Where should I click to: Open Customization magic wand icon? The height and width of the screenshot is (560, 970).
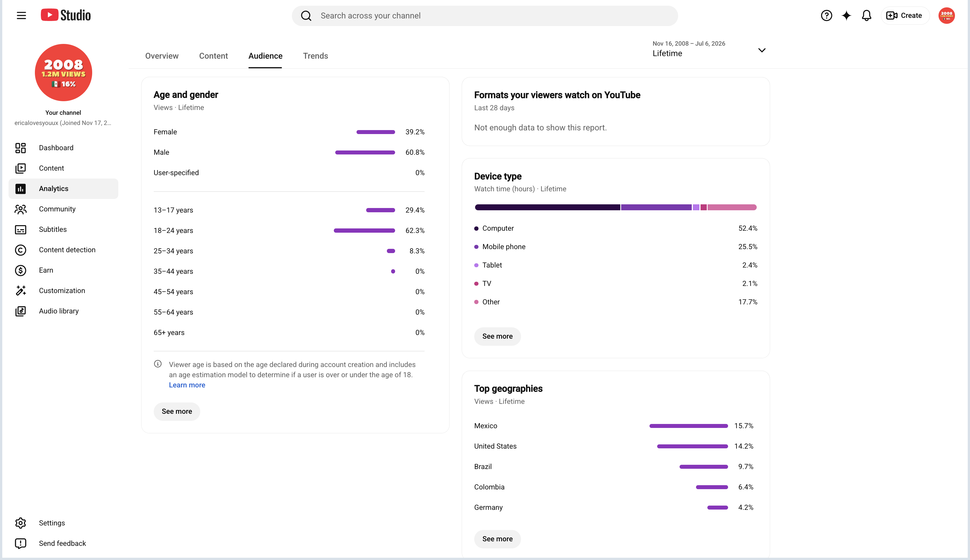click(20, 290)
